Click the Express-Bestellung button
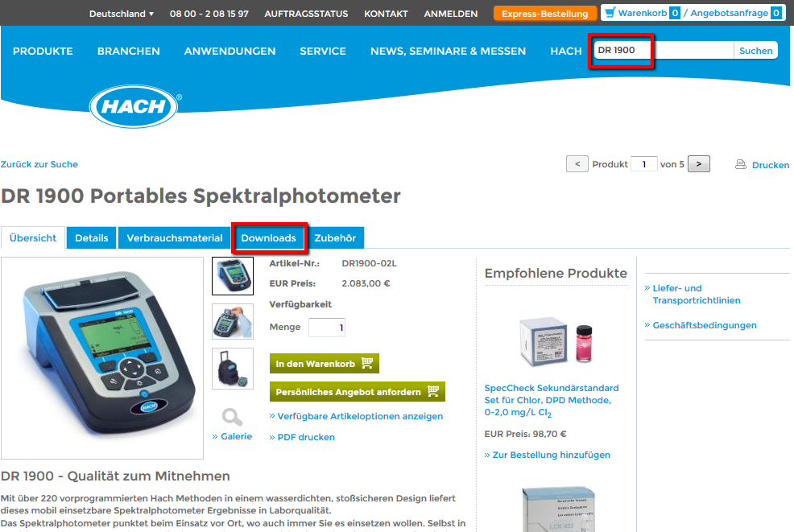Viewport: 794px width, 532px height. click(x=545, y=14)
